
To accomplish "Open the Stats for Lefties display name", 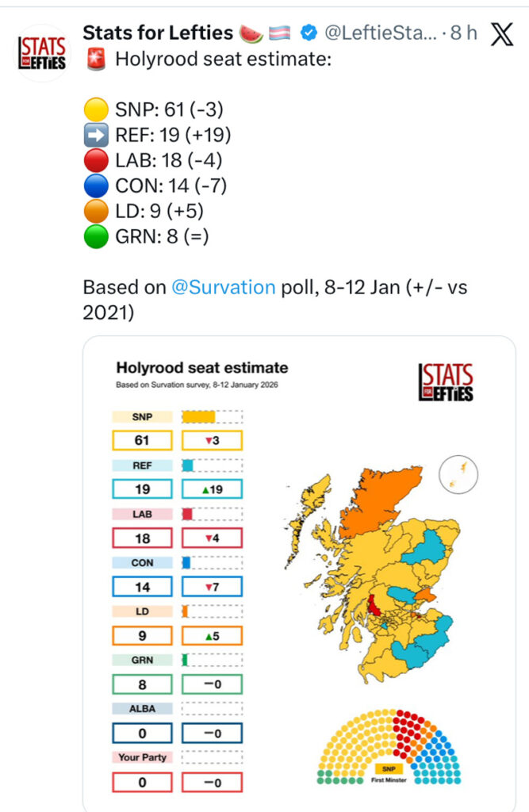I will click(x=158, y=33).
